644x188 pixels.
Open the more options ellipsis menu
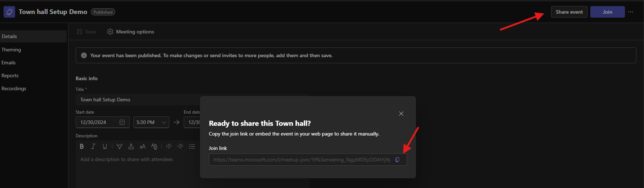click(631, 12)
